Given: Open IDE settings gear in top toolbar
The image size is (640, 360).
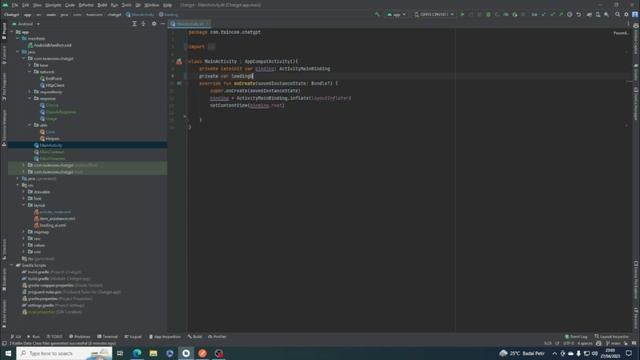Looking at the screenshot, I should click(626, 14).
